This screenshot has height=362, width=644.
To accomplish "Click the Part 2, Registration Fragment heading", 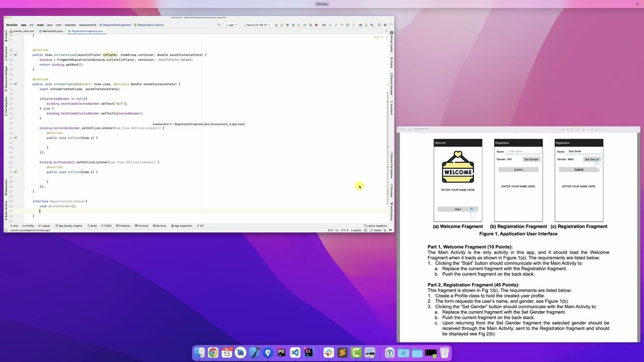I will pyautogui.click(x=473, y=285).
